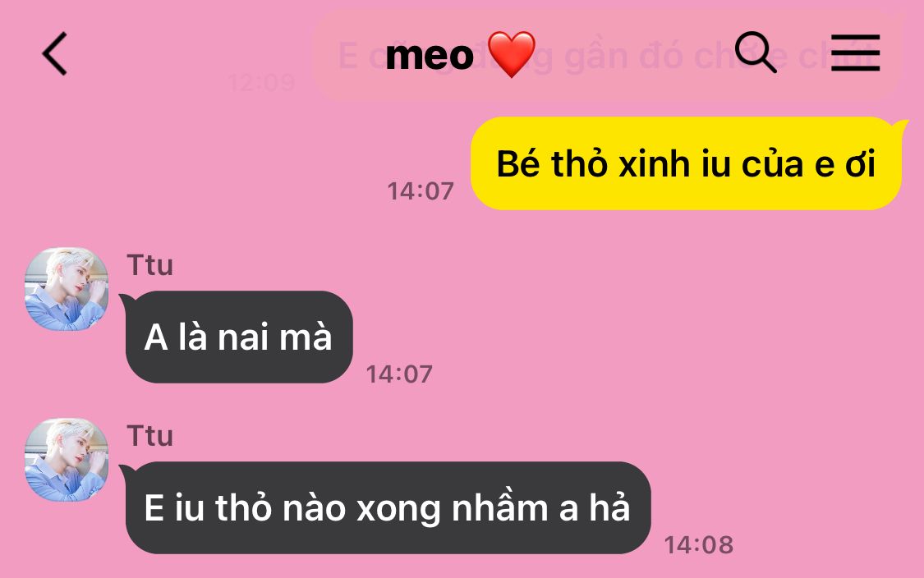The width and height of the screenshot is (924, 578).
Task: Tap the Ttu name above "A là nai mà"
Action: point(149,265)
